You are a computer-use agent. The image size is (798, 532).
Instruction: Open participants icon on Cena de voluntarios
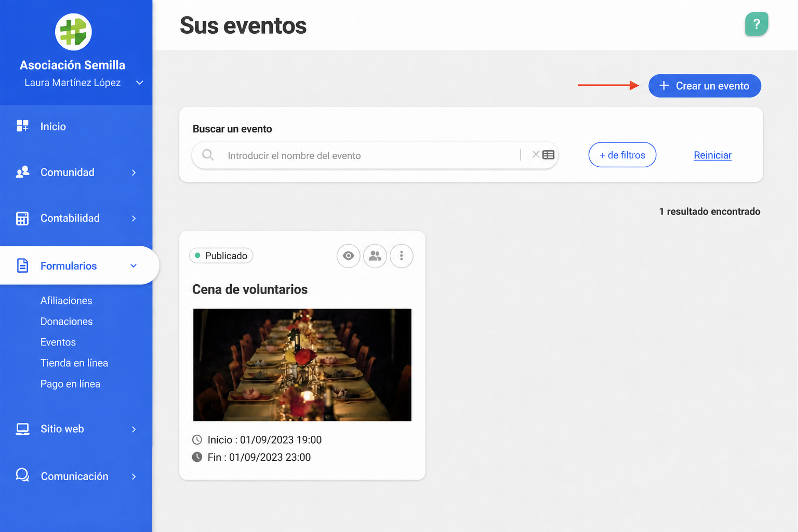[x=375, y=256]
